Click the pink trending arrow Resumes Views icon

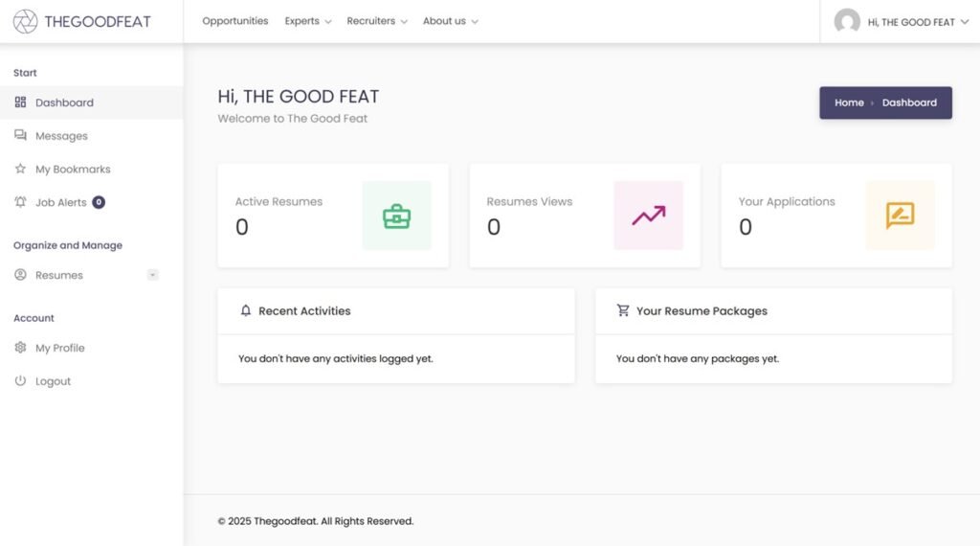pos(648,216)
